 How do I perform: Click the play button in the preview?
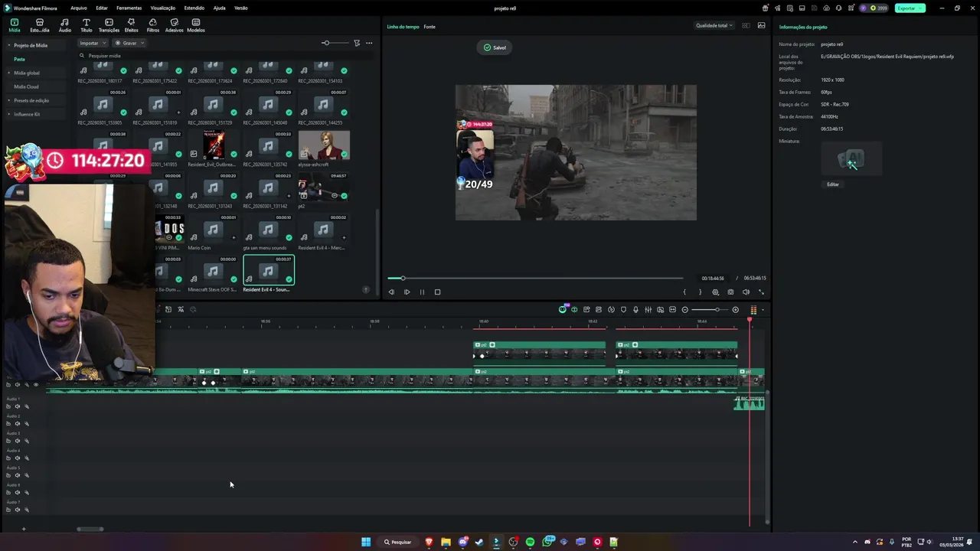point(407,292)
